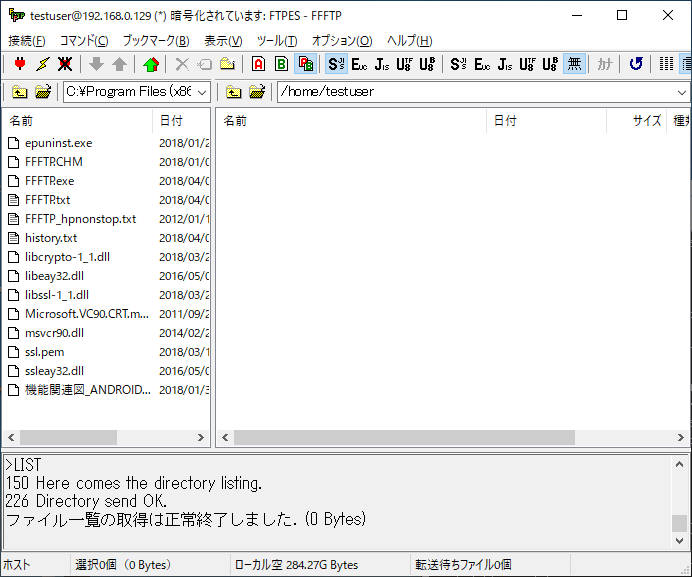Select FFFTP.exe in local file list

(x=49, y=181)
